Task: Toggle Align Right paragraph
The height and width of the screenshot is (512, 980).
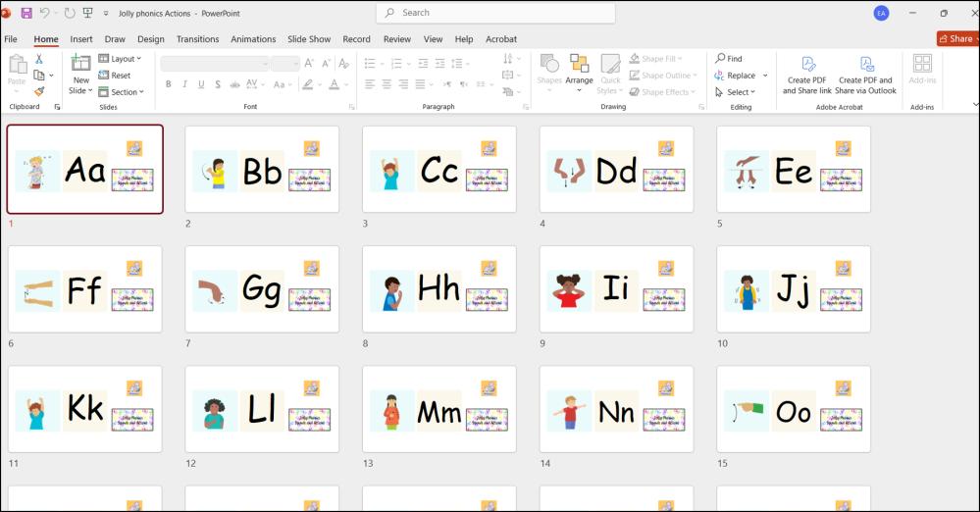Action: tap(404, 83)
